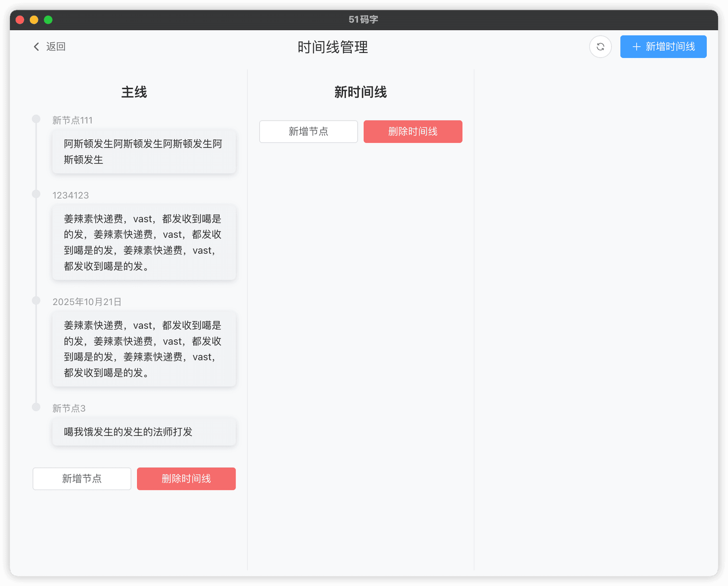Image resolution: width=728 pixels, height=586 pixels.
Task: Click 新增节点 under the 主线 timeline
Action: click(x=81, y=478)
